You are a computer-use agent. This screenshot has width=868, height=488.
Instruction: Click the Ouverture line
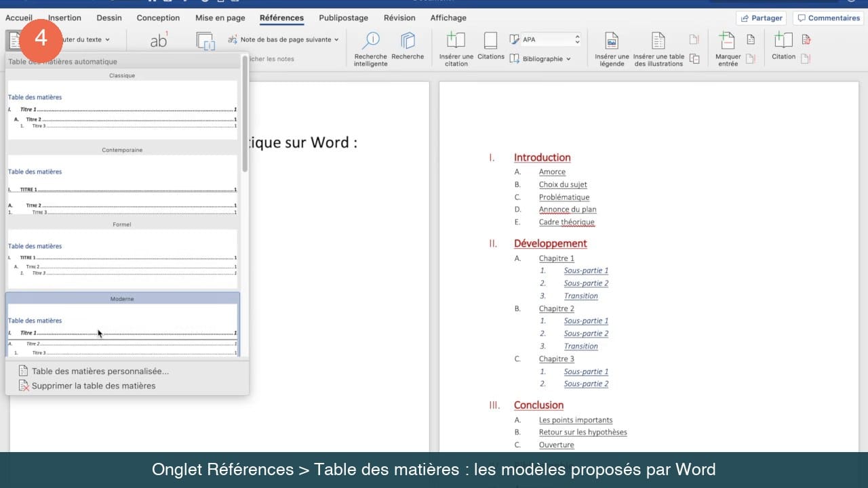pyautogui.click(x=556, y=445)
